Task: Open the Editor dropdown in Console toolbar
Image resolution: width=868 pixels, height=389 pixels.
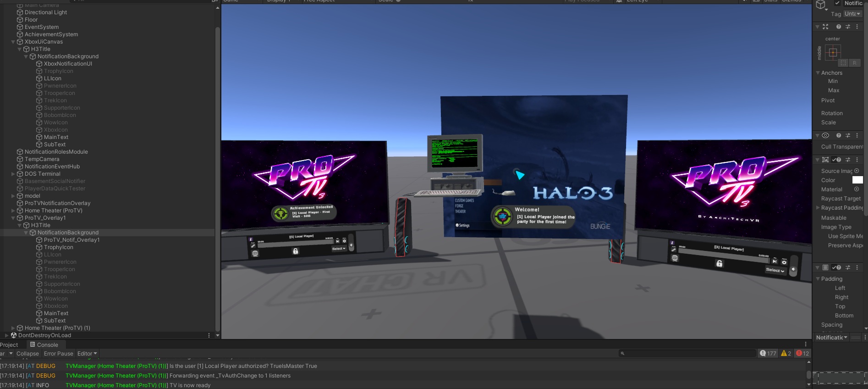Action: click(87, 354)
